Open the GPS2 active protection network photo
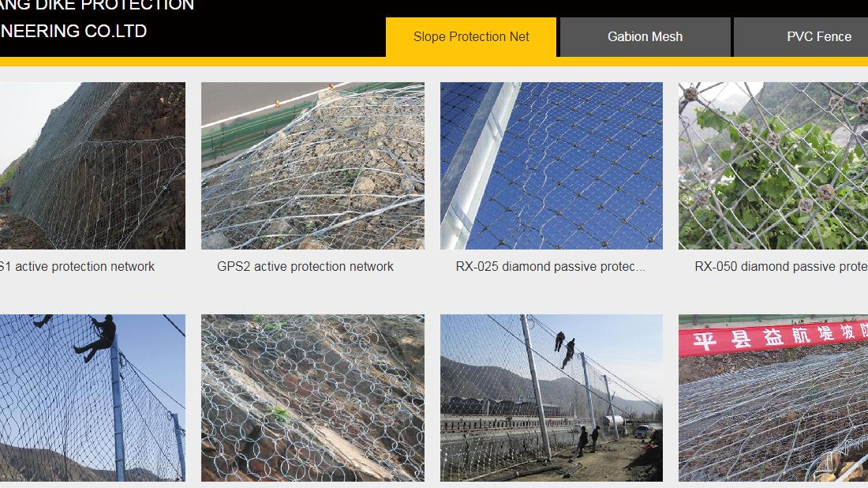868x488 pixels. [x=312, y=166]
